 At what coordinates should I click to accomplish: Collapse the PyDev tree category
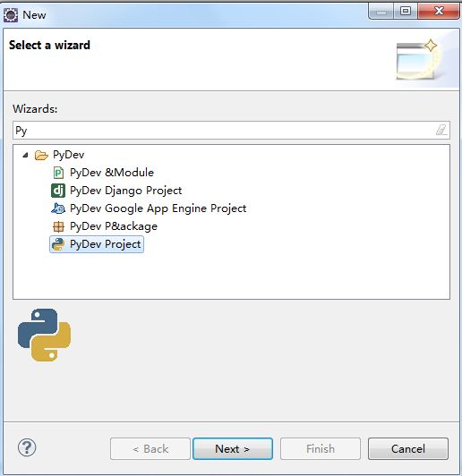[x=25, y=155]
